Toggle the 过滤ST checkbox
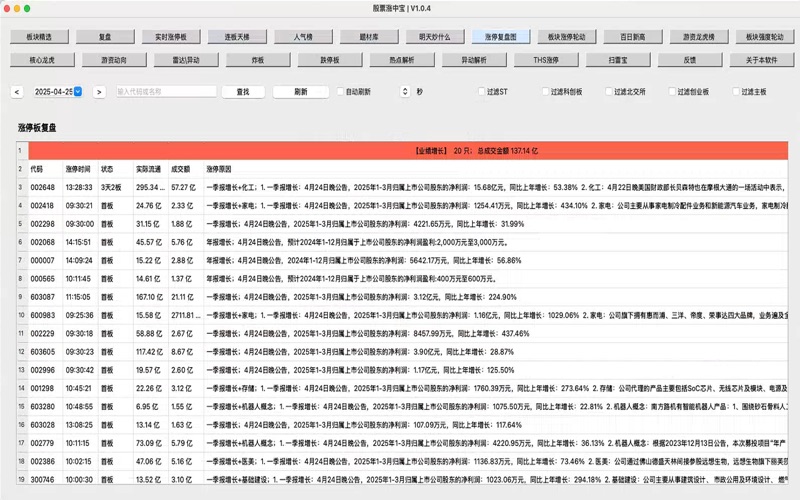This screenshot has height=500, width=800. point(480,92)
